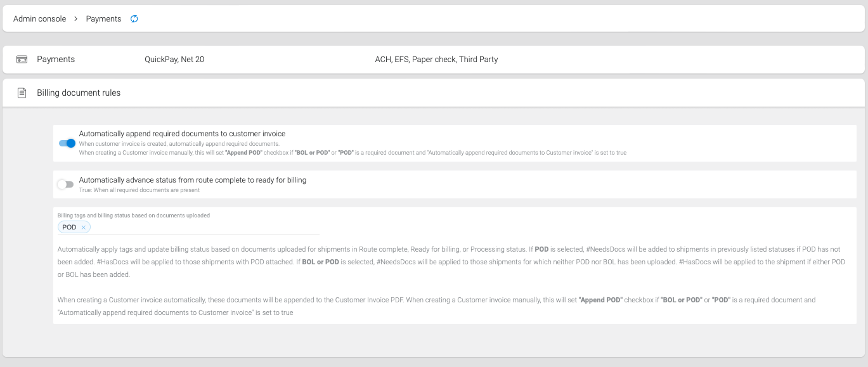Disable automatically append required documents toggle
The height and width of the screenshot is (367, 868).
pyautogui.click(x=67, y=143)
